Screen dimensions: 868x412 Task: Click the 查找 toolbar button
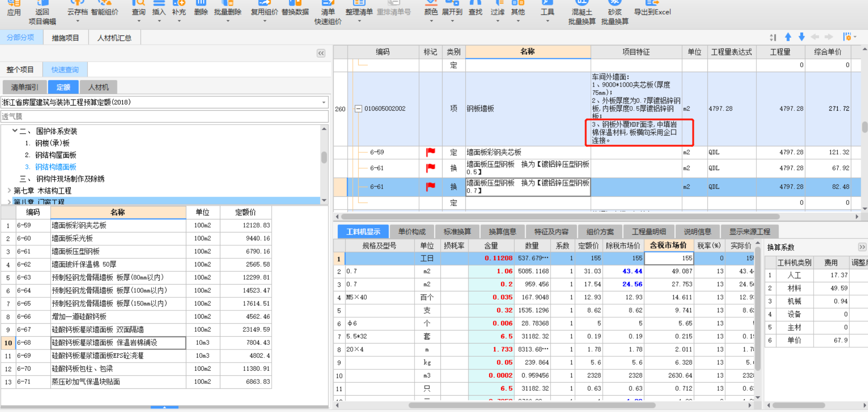click(x=475, y=8)
